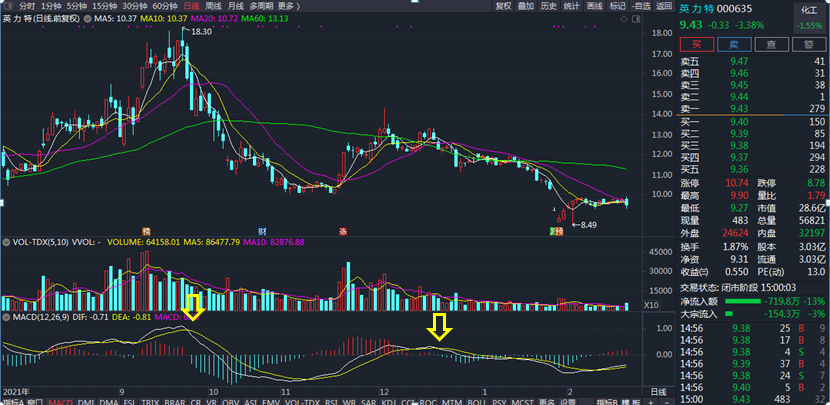Click the 化工 sector box
Image resolution: width=830 pixels, height=405 pixels.
click(808, 18)
